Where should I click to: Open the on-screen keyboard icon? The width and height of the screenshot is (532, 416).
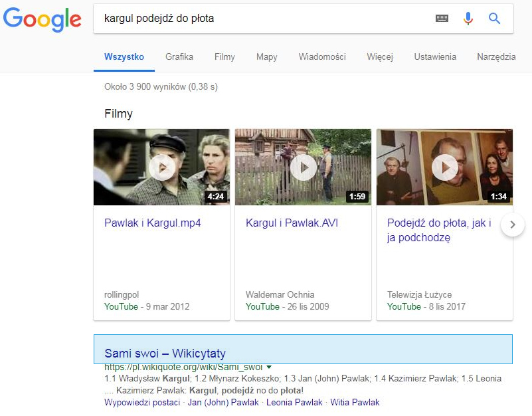442,19
